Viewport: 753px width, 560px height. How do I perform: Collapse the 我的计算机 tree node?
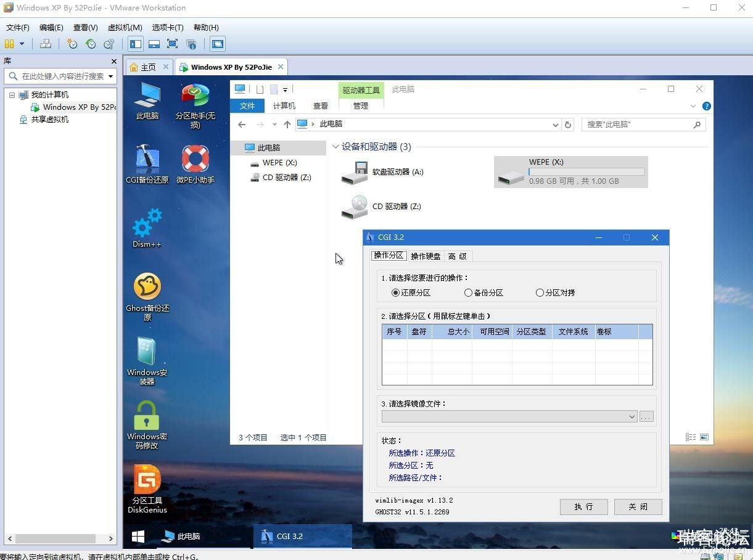click(12, 95)
